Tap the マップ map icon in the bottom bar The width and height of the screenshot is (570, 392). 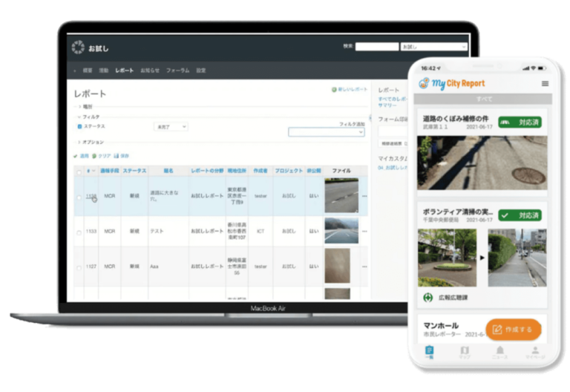click(465, 352)
